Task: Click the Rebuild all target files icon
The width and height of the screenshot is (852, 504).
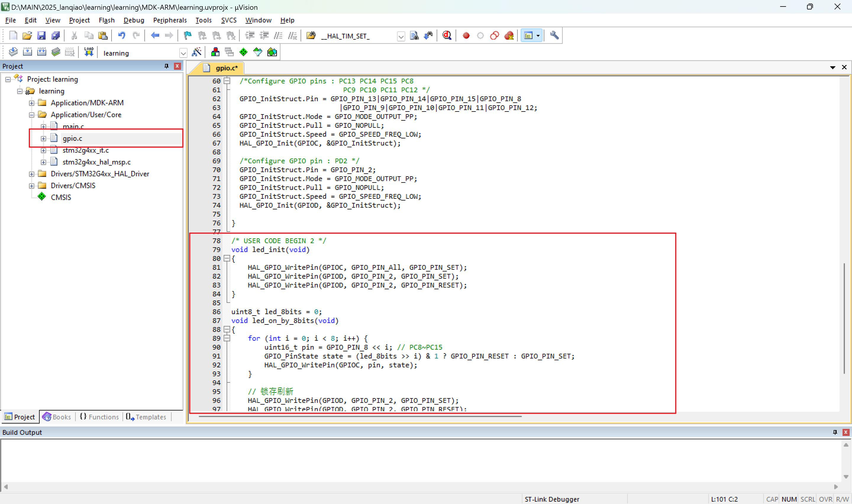Action: [41, 52]
